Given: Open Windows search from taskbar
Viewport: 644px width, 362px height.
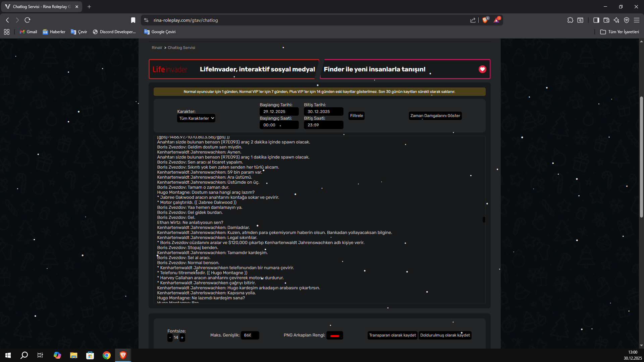Looking at the screenshot, I should pos(24,355).
